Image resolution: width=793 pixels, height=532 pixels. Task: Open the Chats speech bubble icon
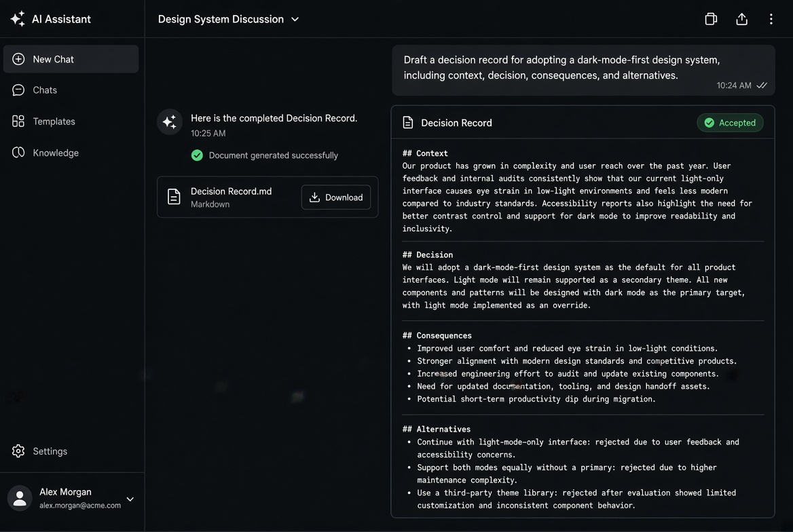pyautogui.click(x=18, y=90)
